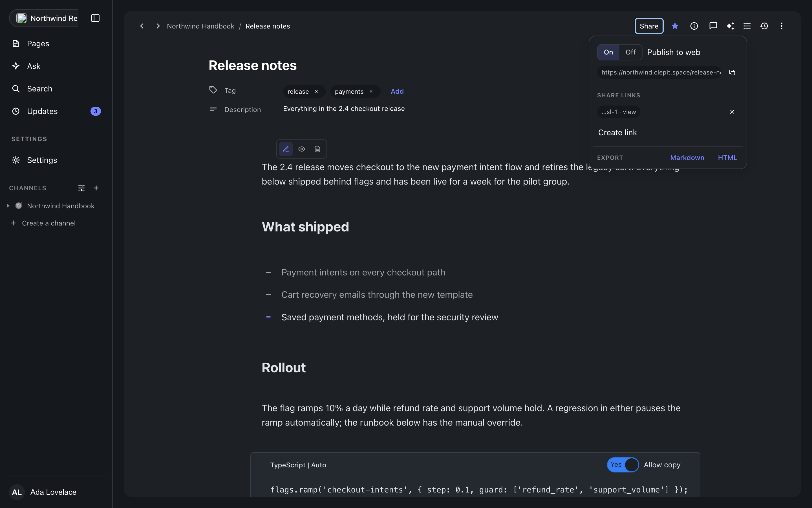
Task: Open Settings in the sidebar
Action: [x=56, y=160]
